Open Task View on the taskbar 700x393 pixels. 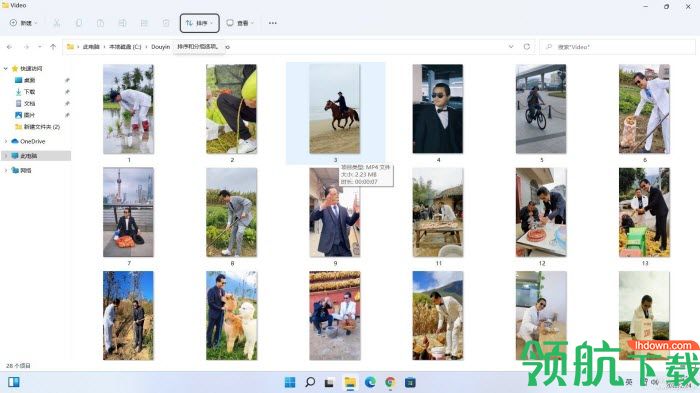pos(329,382)
